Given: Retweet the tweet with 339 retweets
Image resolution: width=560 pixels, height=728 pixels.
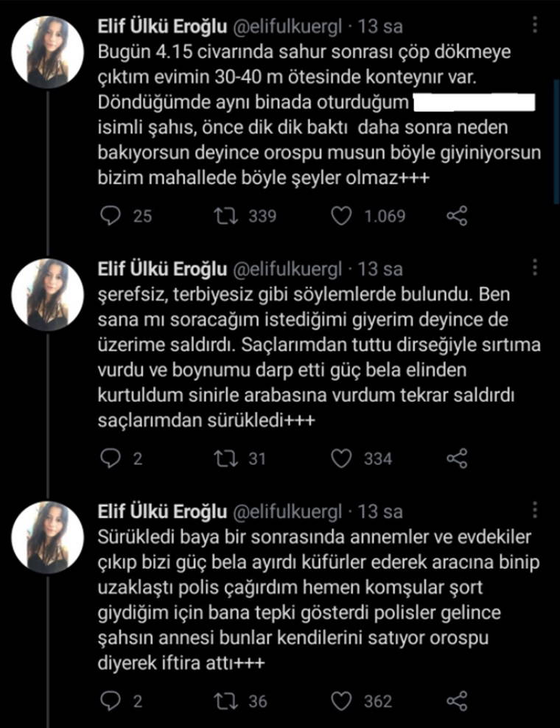Looking at the screenshot, I should coord(222,216).
